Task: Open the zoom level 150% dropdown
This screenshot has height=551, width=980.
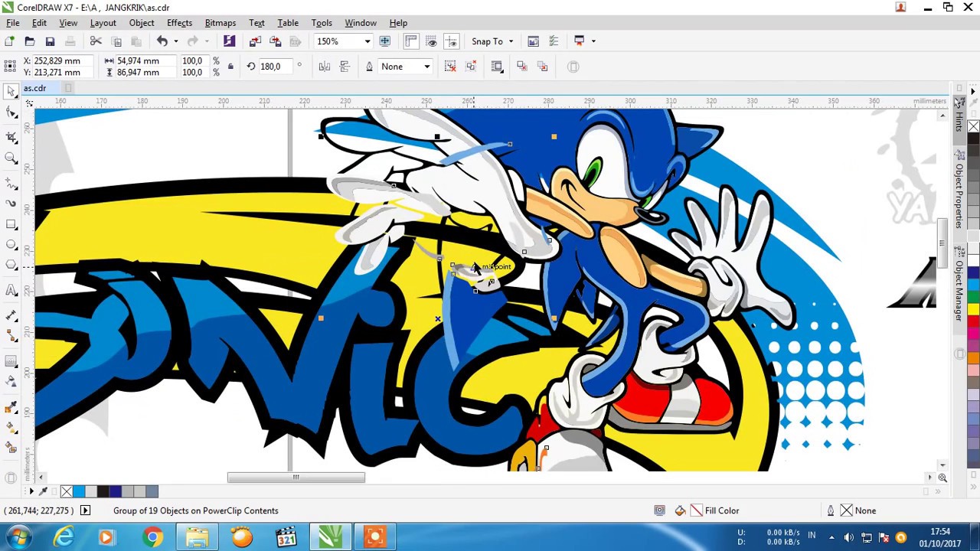Action: coord(367,41)
